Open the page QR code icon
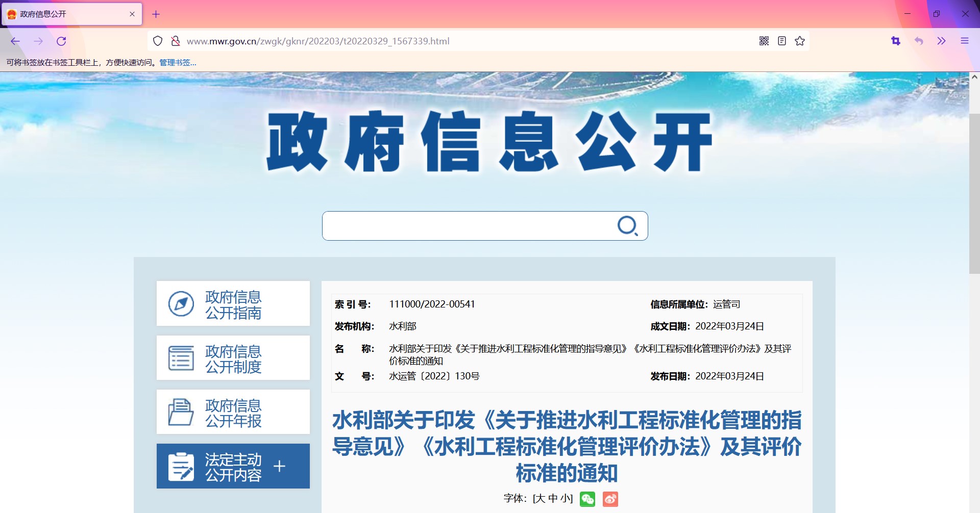Screen dimensions: 980x513 coord(764,41)
